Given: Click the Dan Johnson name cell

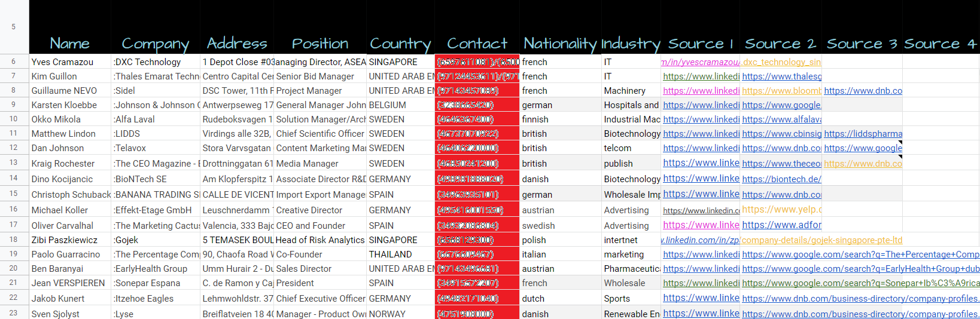Looking at the screenshot, I should click(70, 148).
